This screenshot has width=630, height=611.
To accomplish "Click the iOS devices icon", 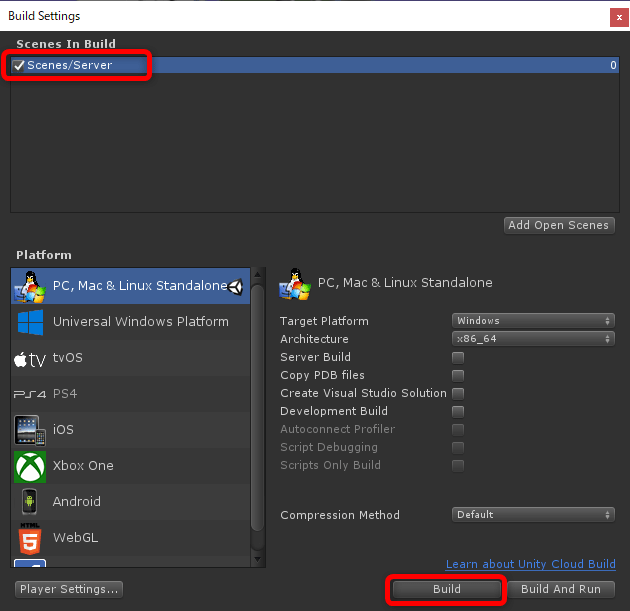I will point(30,430).
